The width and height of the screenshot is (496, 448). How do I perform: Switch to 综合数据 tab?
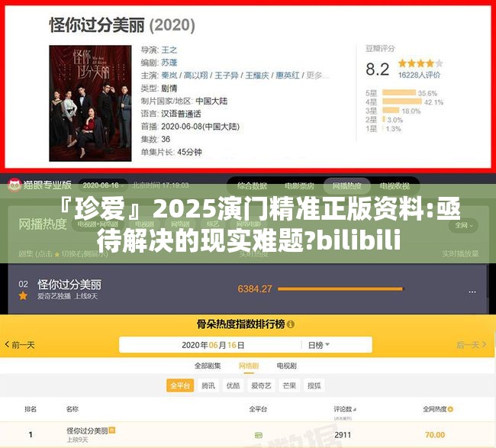click(252, 185)
